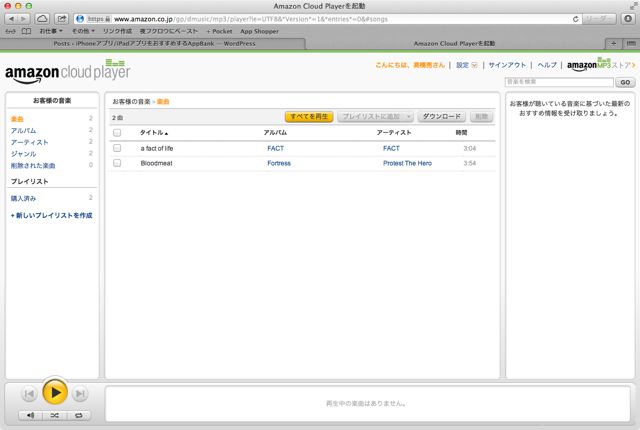Click the greyed 削除 delete button

[x=481, y=117]
